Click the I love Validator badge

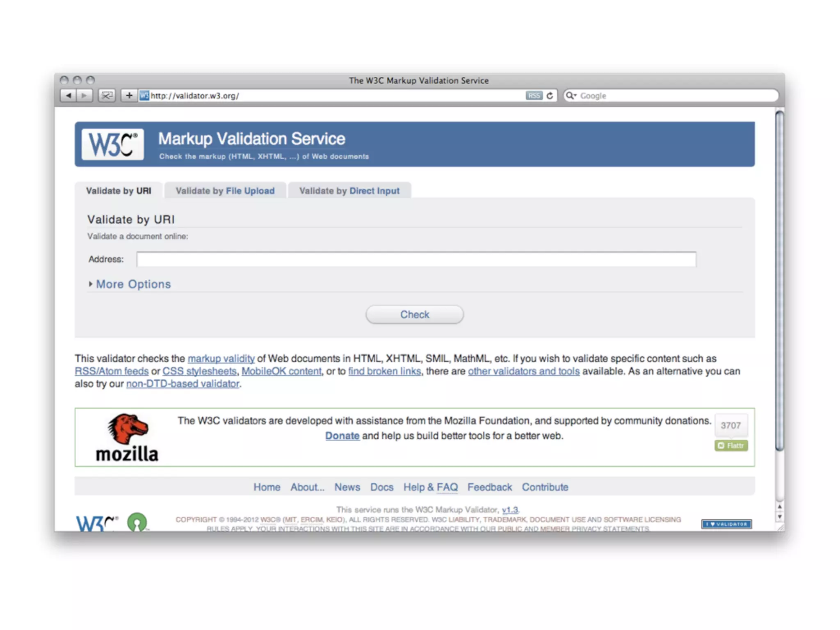click(x=726, y=524)
